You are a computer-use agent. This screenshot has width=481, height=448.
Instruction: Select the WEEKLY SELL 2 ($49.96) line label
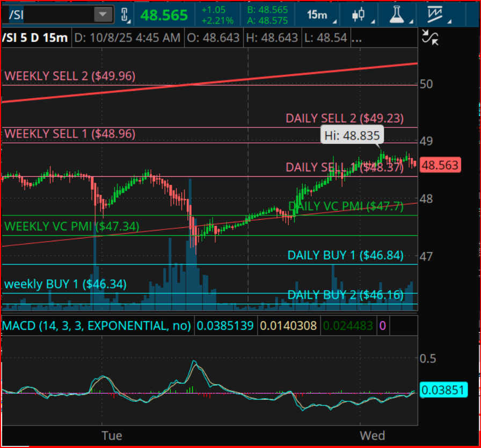70,76
